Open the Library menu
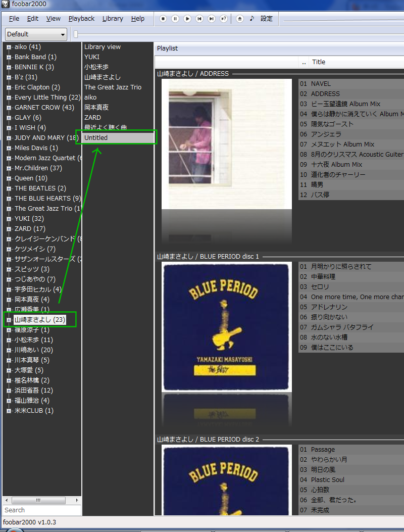Image resolution: width=404 pixels, height=532 pixels. tap(113, 19)
